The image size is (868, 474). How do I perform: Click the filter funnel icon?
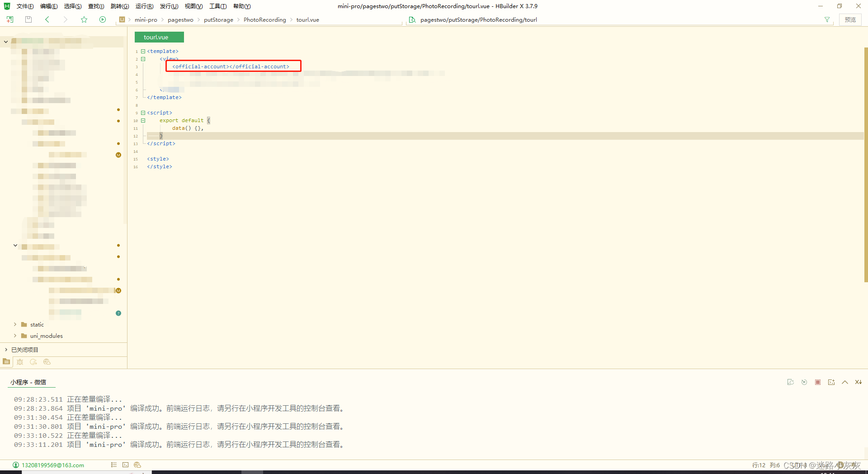click(827, 19)
